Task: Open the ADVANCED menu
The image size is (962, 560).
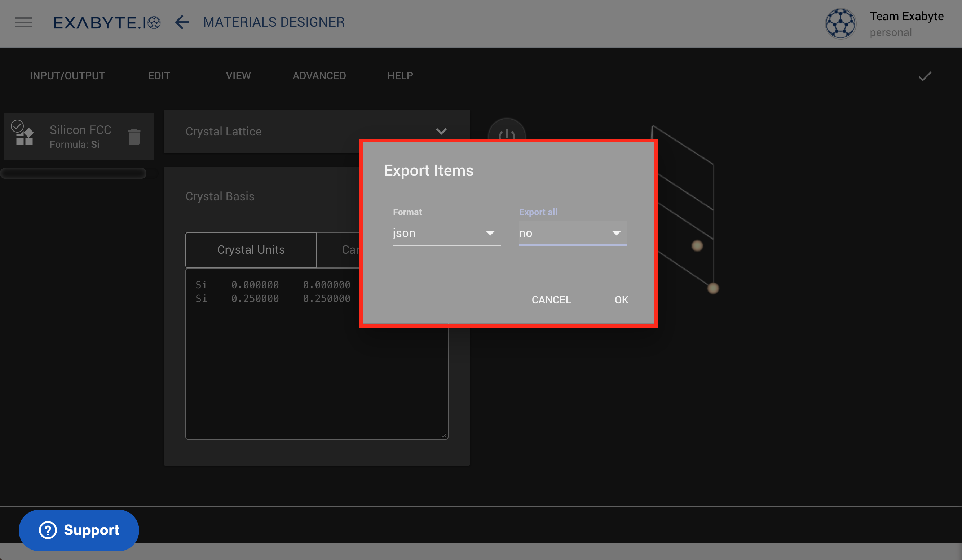Action: coord(319,76)
